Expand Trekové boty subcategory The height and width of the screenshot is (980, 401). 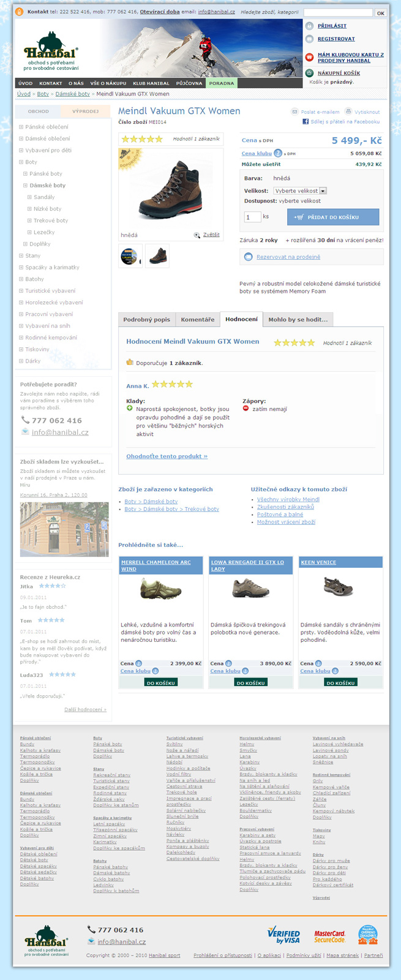(x=29, y=221)
